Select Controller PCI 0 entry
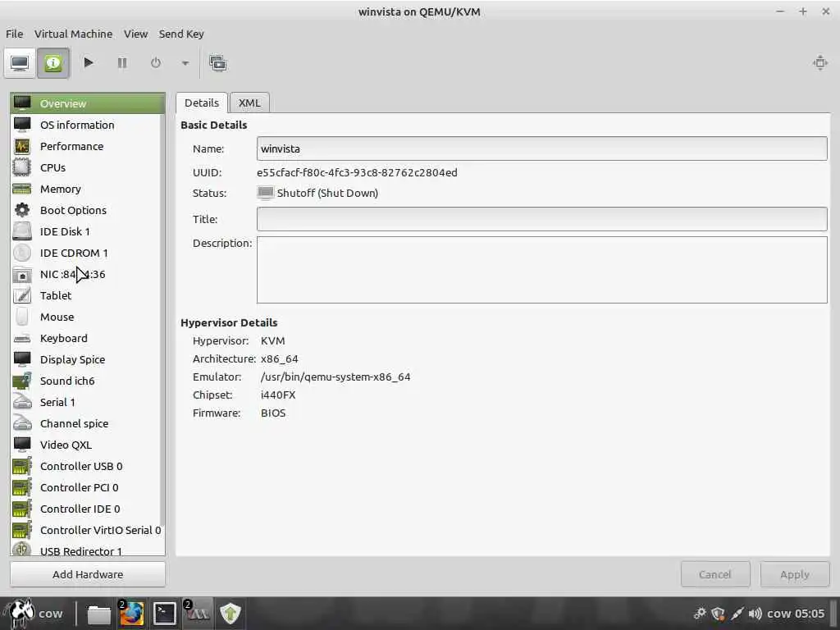This screenshot has height=630, width=840. point(87,487)
